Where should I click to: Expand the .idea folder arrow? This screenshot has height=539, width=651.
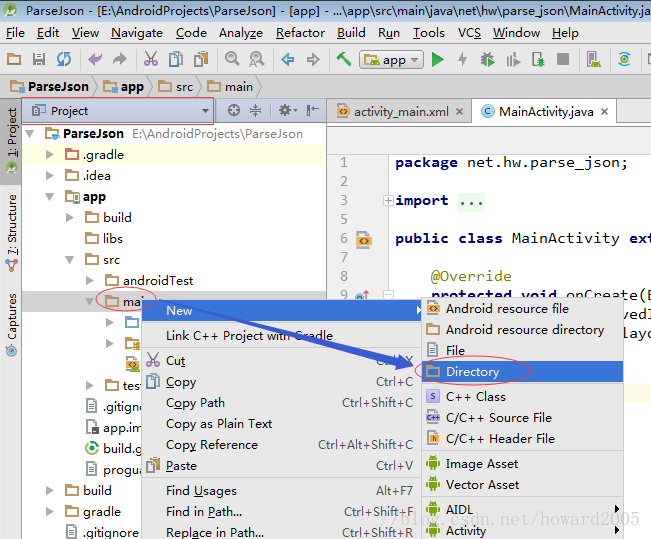50,176
